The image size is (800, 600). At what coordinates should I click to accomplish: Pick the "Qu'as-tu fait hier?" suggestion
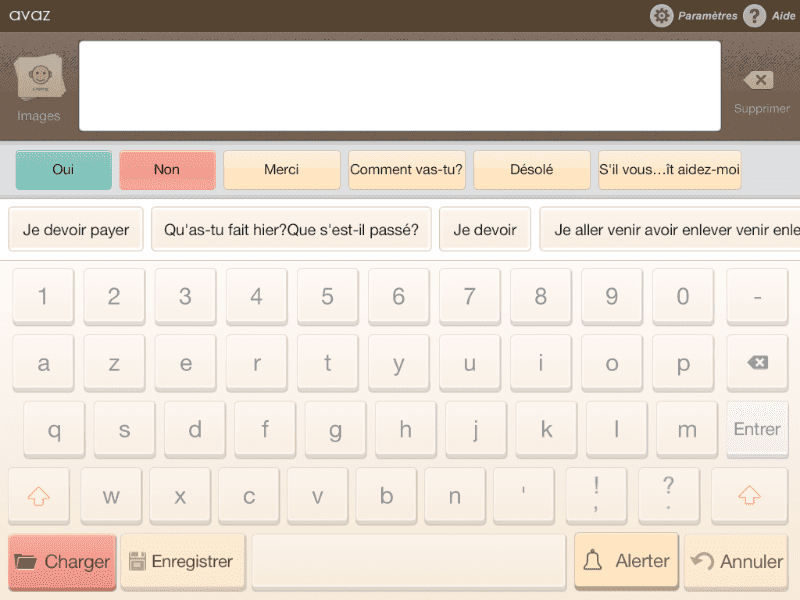tap(291, 230)
